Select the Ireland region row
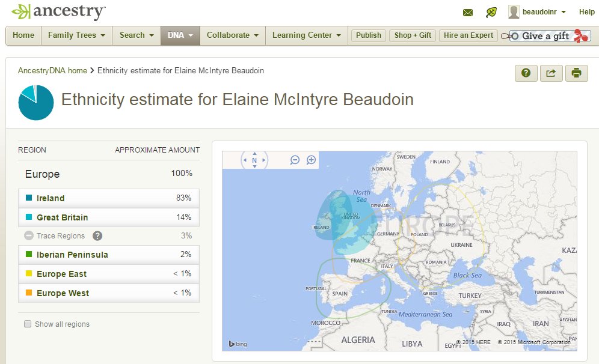This screenshot has width=599, height=364. 109,198
